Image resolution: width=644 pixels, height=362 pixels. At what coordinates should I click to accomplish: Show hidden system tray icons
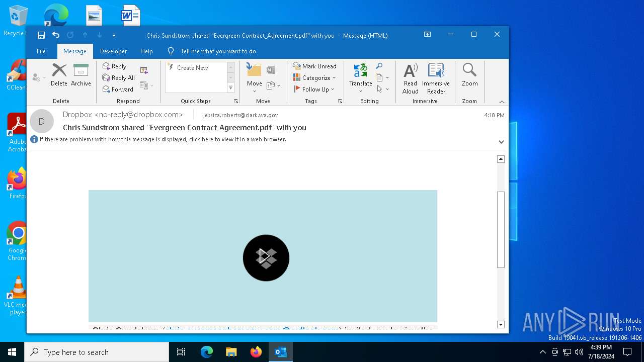(x=542, y=352)
